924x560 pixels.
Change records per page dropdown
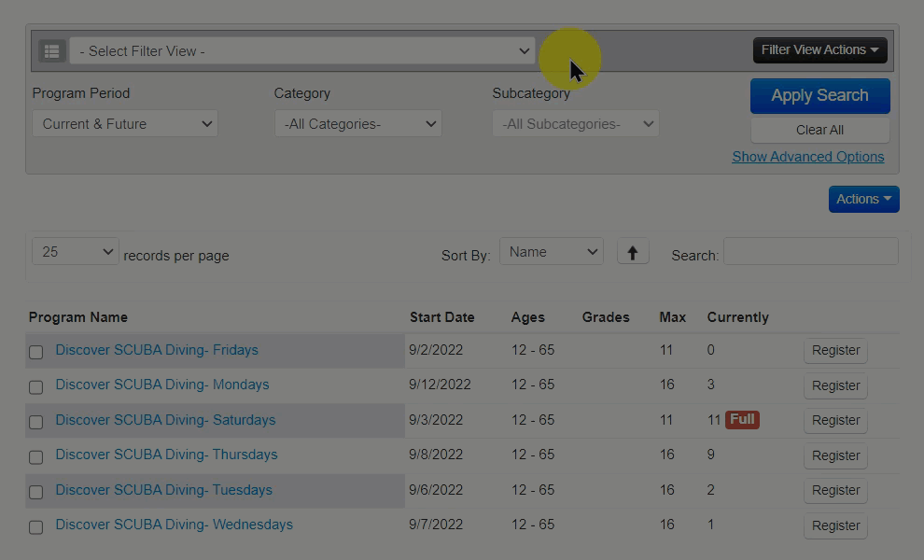tap(76, 252)
